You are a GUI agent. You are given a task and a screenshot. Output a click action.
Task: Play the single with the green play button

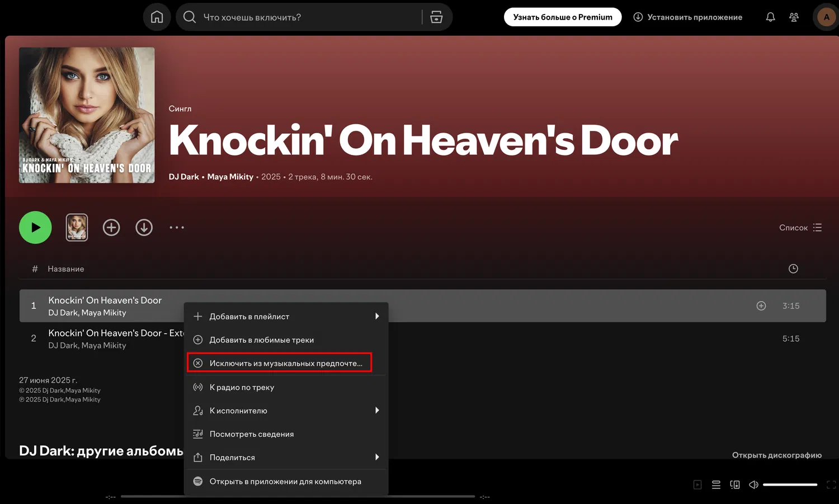pos(35,228)
